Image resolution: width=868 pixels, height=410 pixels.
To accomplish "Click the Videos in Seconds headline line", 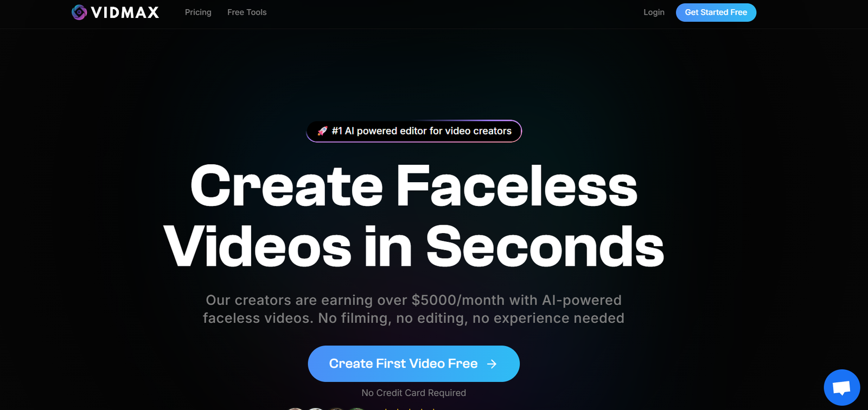I will [x=414, y=247].
